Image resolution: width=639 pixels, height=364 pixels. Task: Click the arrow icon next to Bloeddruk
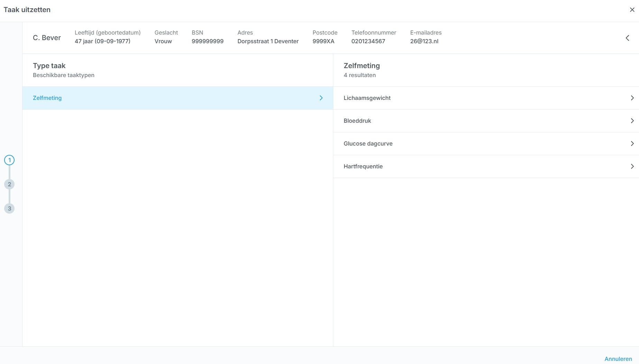(x=632, y=121)
